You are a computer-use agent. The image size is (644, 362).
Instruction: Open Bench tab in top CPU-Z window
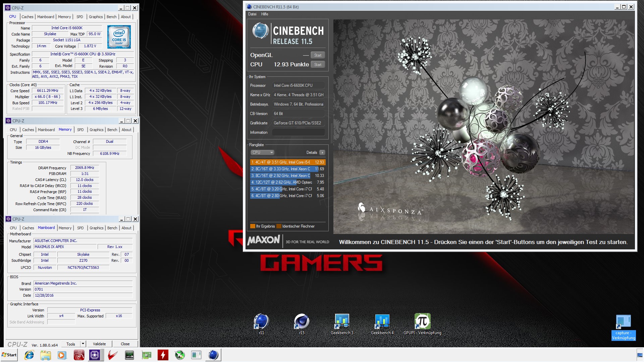click(112, 17)
